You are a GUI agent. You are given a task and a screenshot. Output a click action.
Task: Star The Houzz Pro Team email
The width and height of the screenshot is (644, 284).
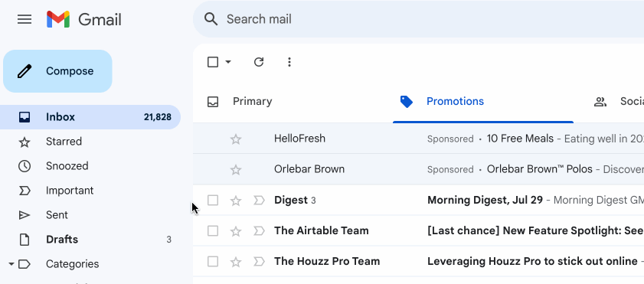tap(235, 262)
